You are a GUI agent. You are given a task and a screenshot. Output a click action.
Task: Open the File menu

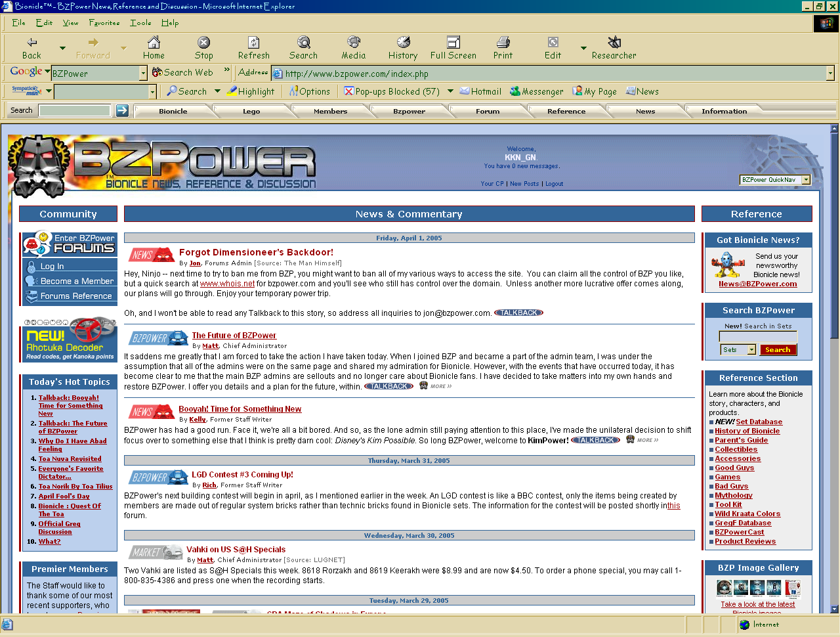click(x=18, y=22)
